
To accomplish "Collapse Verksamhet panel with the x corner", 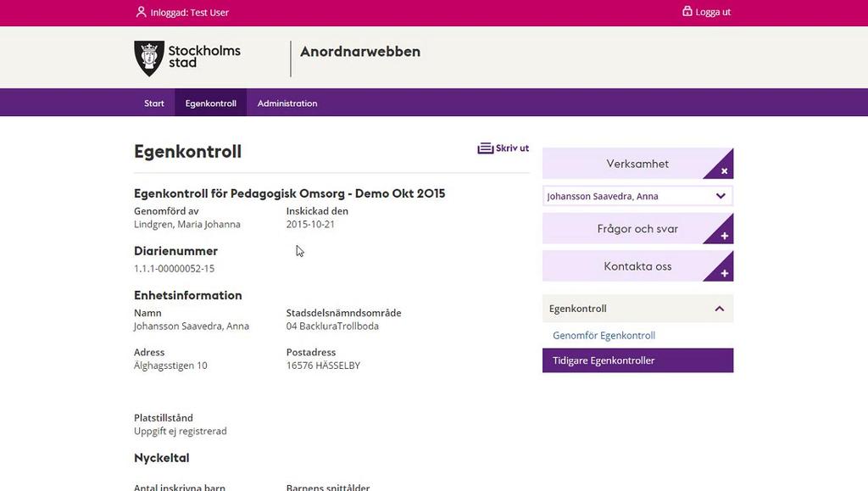I will [x=724, y=171].
